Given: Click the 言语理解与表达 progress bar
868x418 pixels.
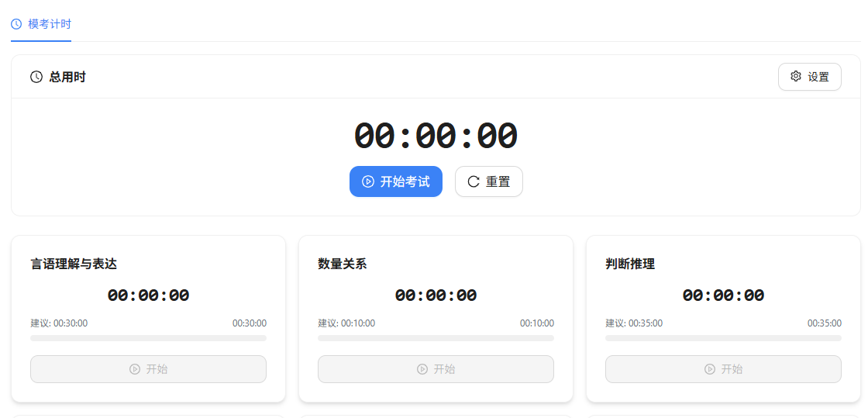Looking at the screenshot, I should coord(148,338).
